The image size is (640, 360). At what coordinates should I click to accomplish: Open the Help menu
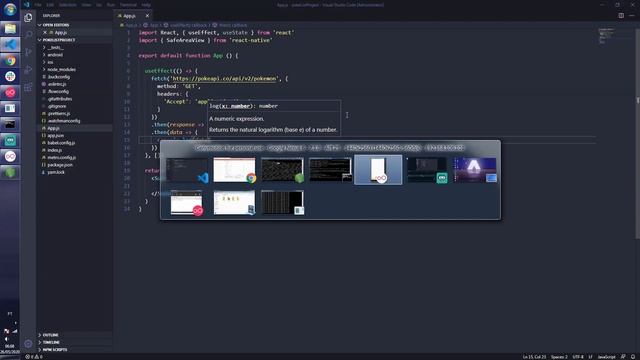[146, 5]
